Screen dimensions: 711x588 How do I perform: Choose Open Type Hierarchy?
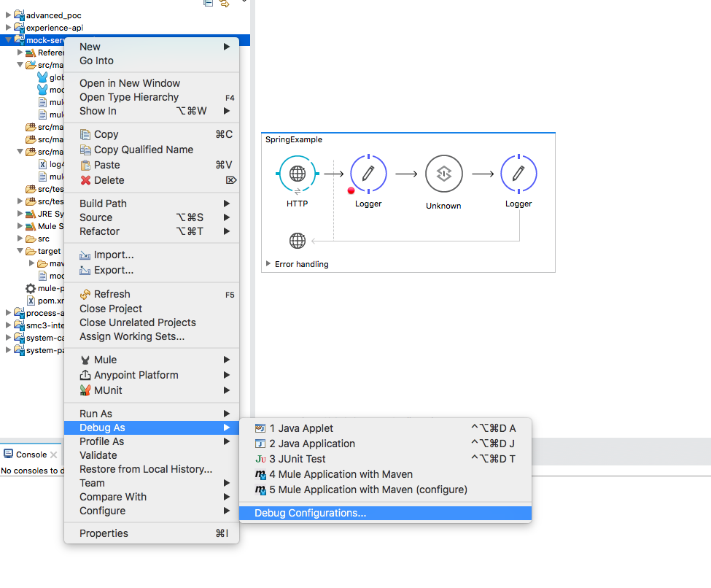pyautogui.click(x=152, y=97)
